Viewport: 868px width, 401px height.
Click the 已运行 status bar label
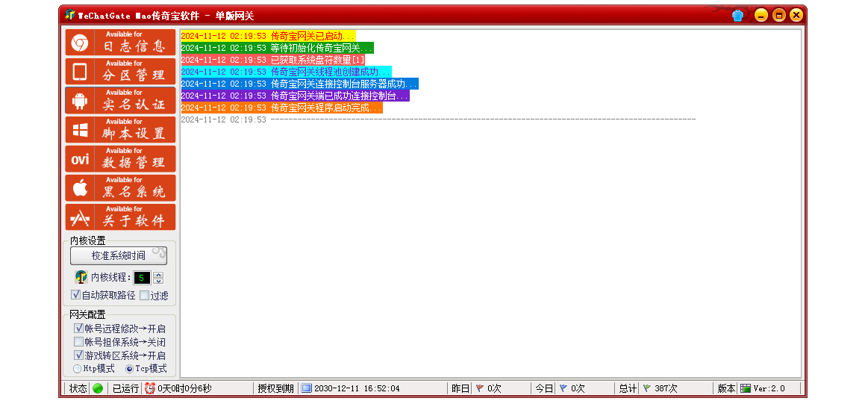pyautogui.click(x=125, y=388)
